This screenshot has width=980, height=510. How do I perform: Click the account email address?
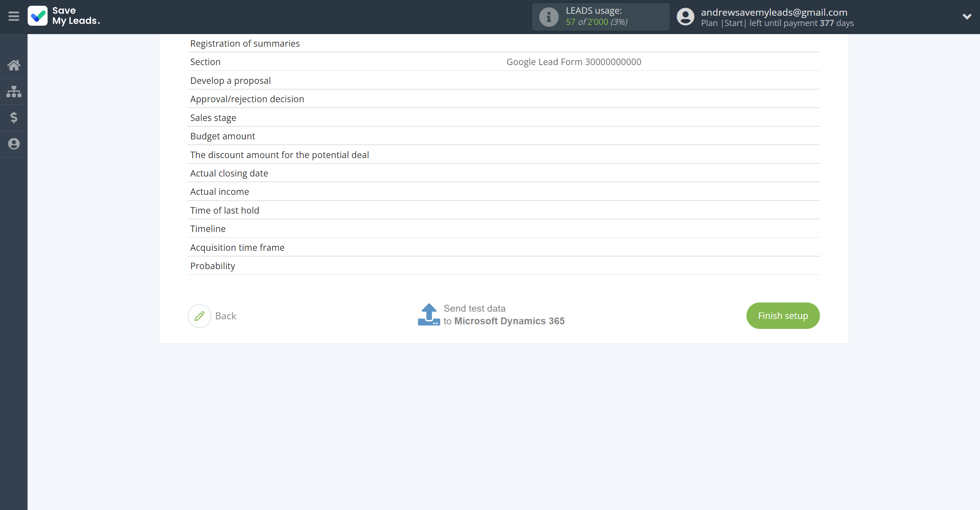774,12
